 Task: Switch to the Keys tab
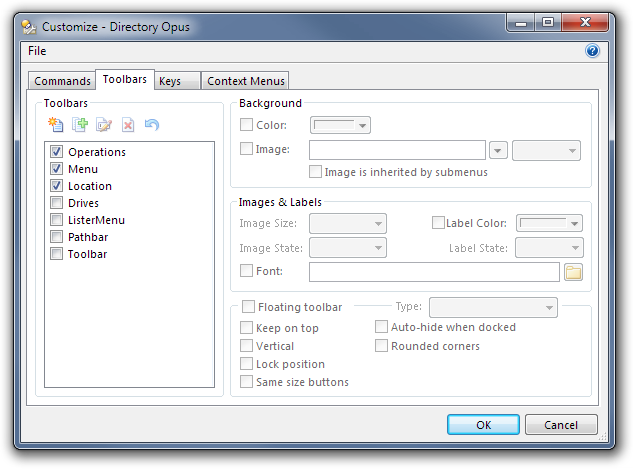point(177,81)
